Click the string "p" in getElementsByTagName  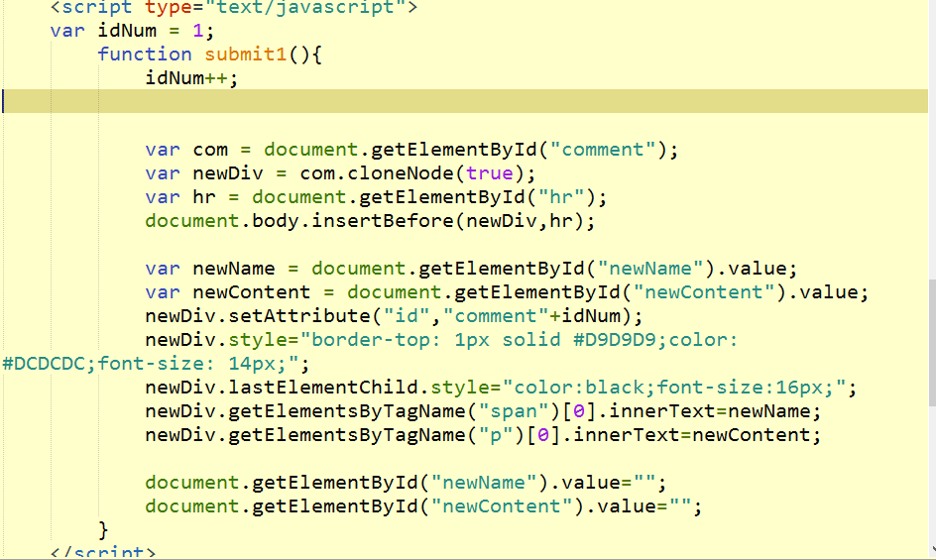496,435
